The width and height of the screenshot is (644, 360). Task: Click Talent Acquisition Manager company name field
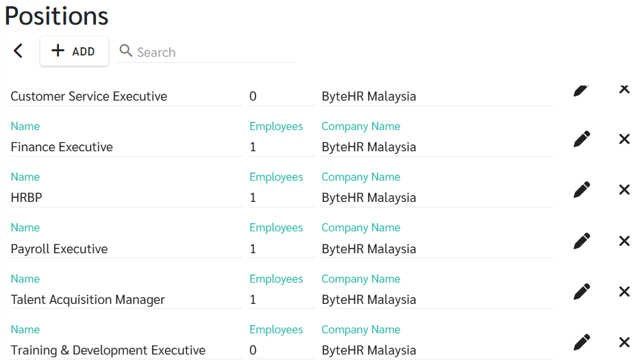[437, 300]
